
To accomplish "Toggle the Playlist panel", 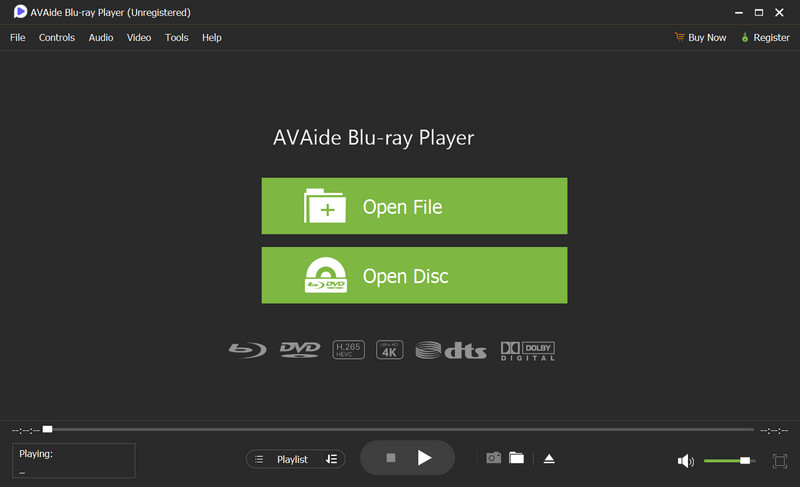I will 292,459.
